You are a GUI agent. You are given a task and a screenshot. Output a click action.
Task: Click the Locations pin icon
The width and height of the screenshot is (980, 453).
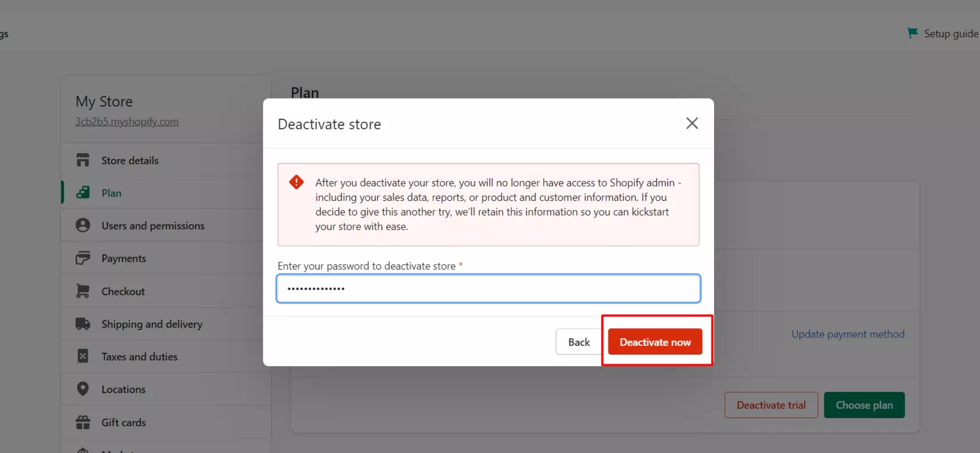(83, 389)
